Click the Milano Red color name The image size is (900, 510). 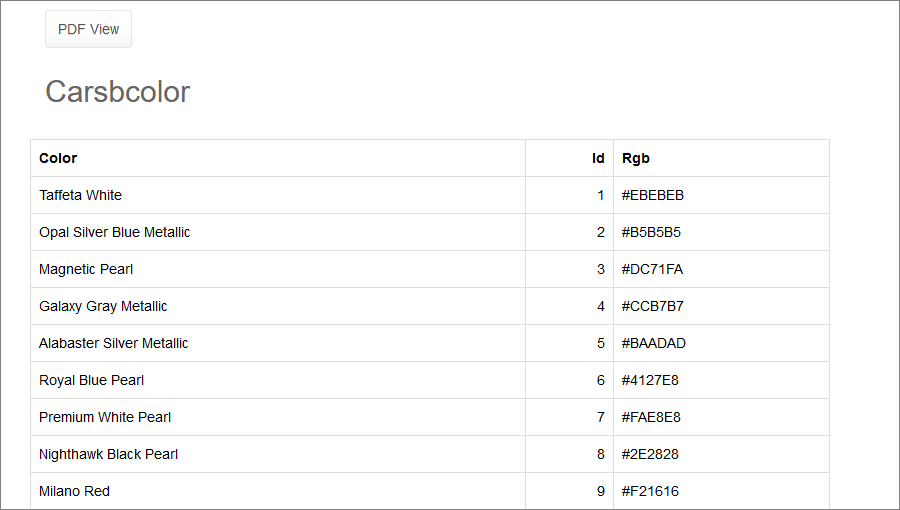[74, 491]
